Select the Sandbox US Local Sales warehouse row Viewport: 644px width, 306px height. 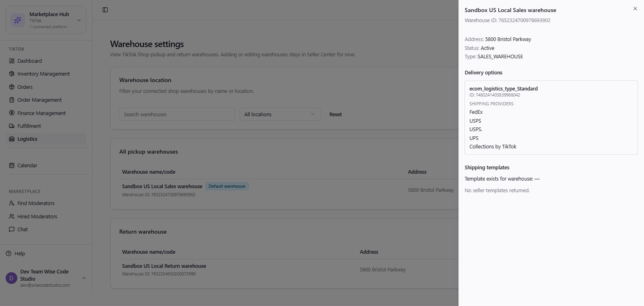tap(289, 190)
